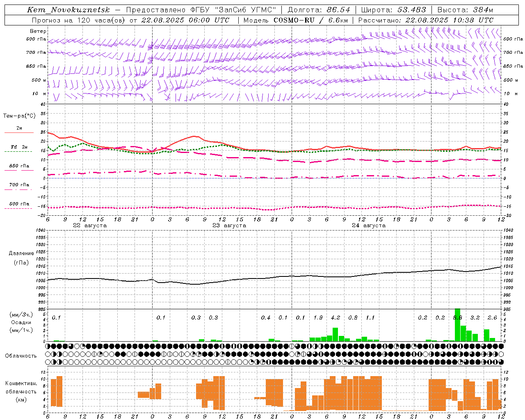525x420 pixels.
Task: Click the "Давление" pressure panel label
Action: pos(21,253)
